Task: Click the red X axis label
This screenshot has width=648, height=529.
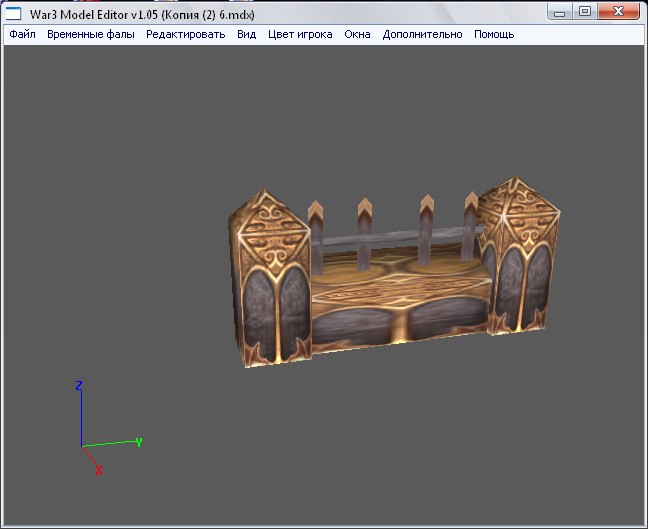Action: (98, 470)
